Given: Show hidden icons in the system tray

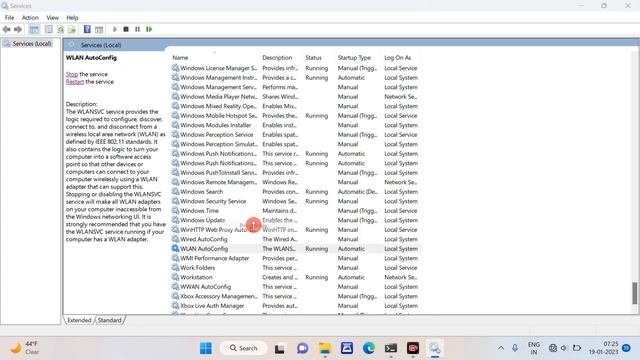Looking at the screenshot, I should (x=501, y=348).
